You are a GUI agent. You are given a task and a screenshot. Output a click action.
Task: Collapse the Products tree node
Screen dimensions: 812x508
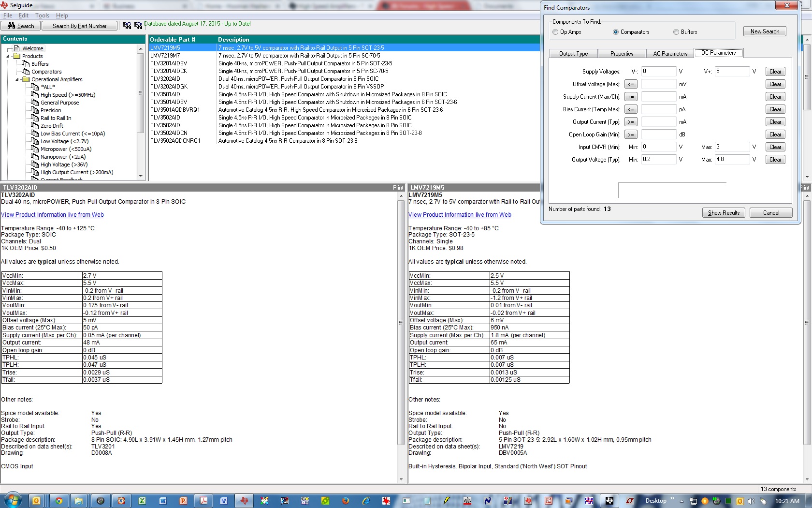[8, 56]
